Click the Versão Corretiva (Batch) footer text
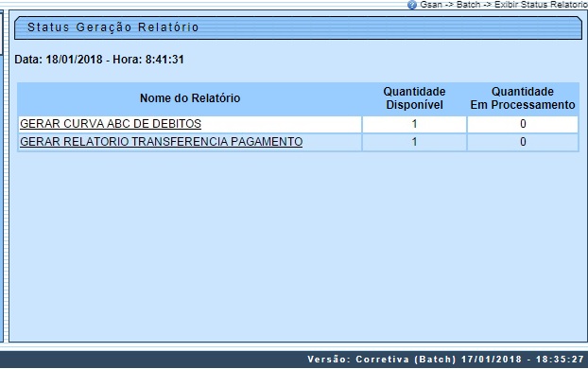Viewport: 588px width, 369px height. (445, 360)
